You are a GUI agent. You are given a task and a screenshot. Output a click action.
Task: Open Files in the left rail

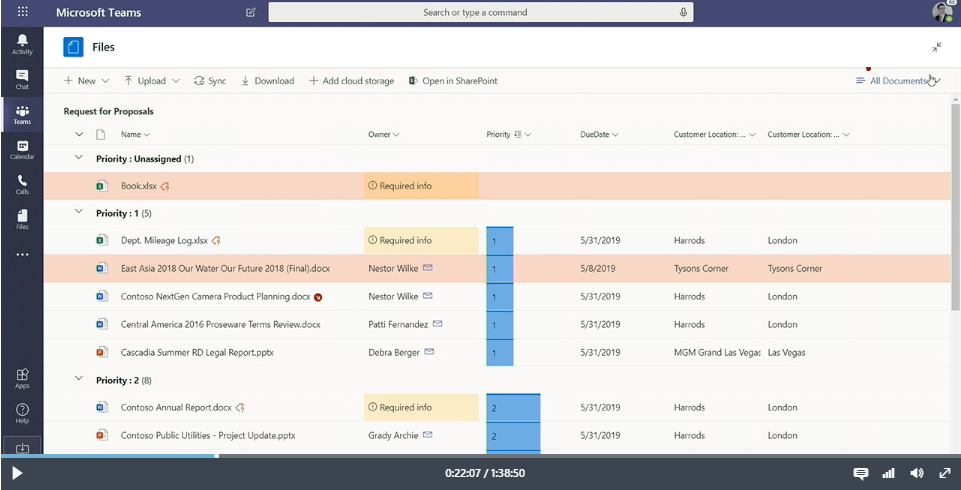tap(22, 220)
